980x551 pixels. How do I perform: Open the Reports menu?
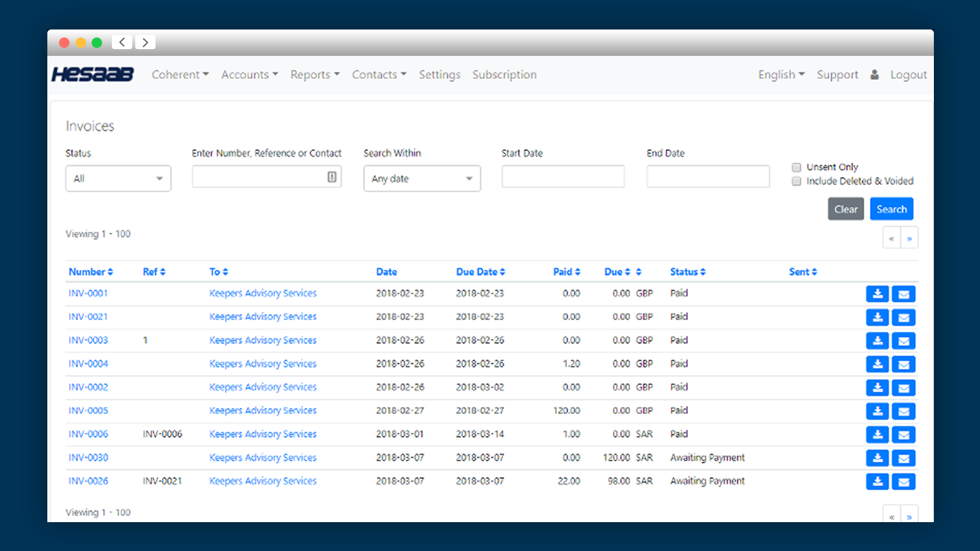315,74
